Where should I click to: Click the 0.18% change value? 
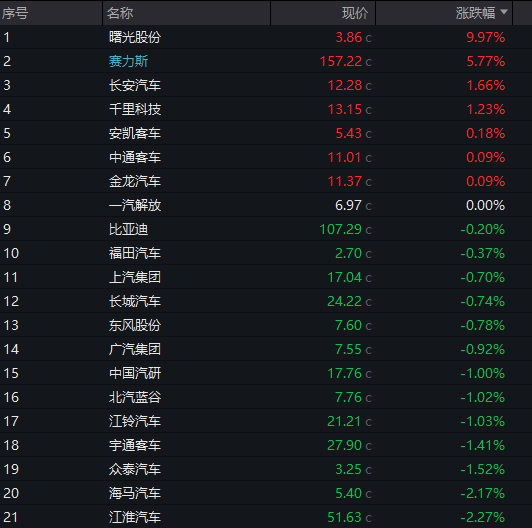pos(486,133)
